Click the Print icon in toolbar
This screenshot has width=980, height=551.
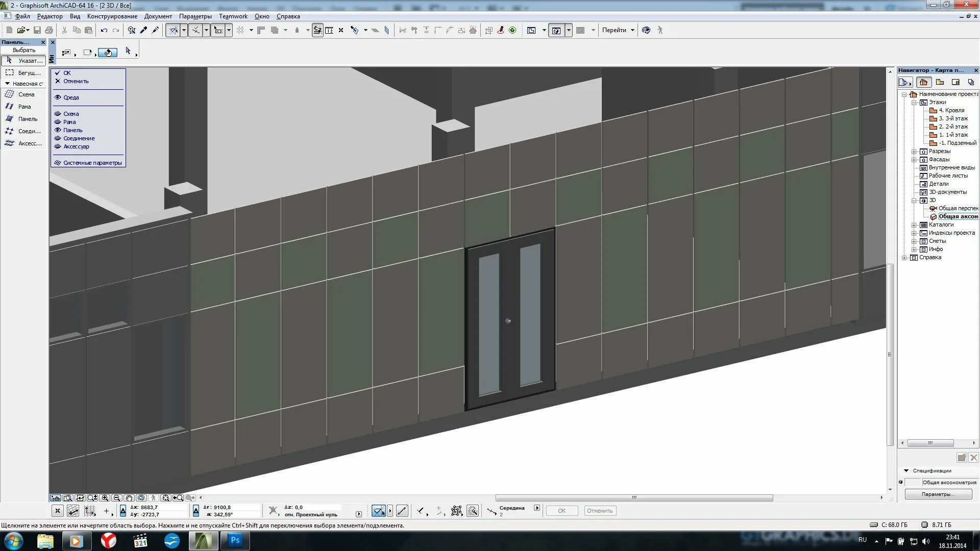coord(49,30)
